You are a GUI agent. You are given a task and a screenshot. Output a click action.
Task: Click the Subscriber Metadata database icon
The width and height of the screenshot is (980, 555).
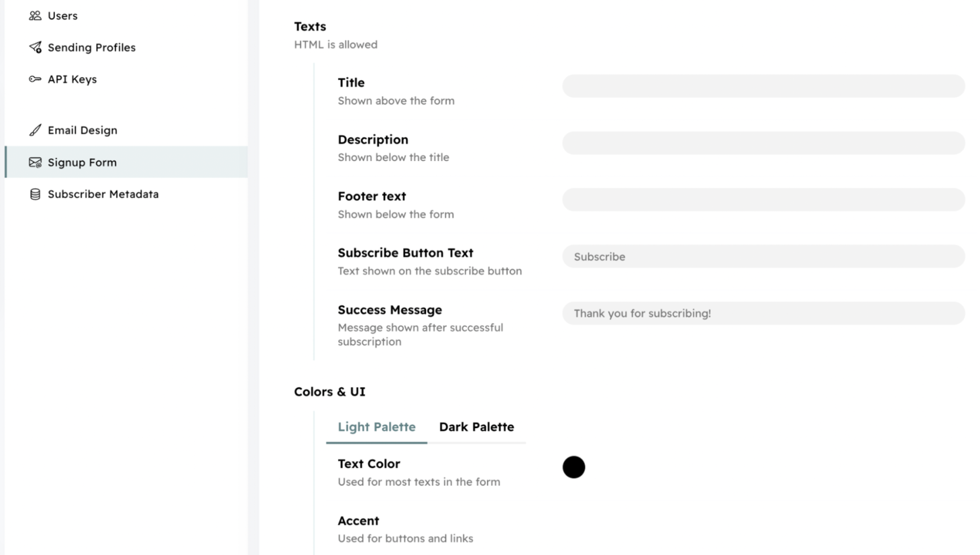[x=34, y=194]
